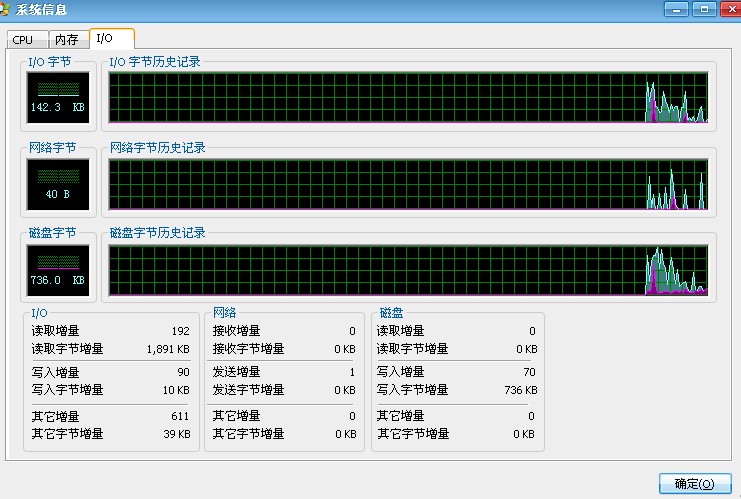Click the system icon in the 系统信息 title bar
Viewport: 741px width, 499px height.
tap(5, 9)
